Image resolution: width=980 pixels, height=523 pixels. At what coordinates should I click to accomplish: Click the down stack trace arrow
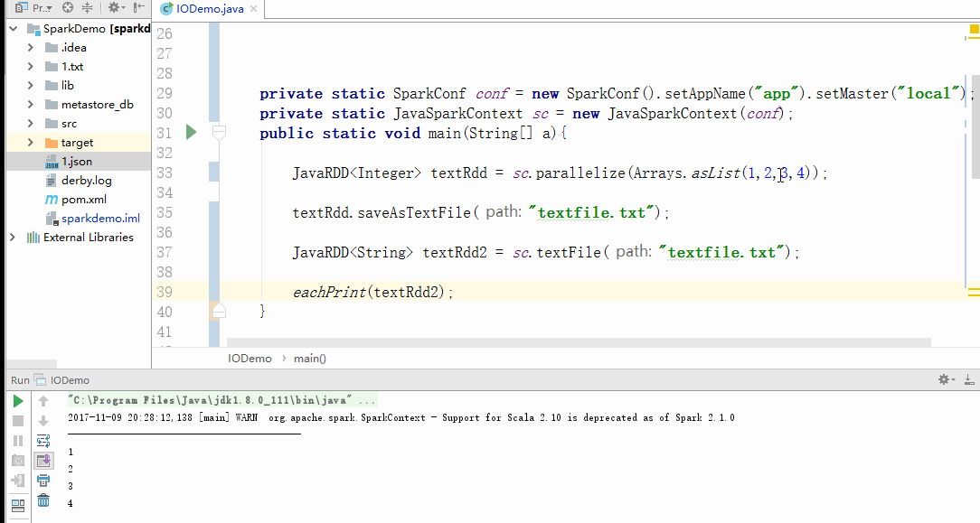[43, 421]
